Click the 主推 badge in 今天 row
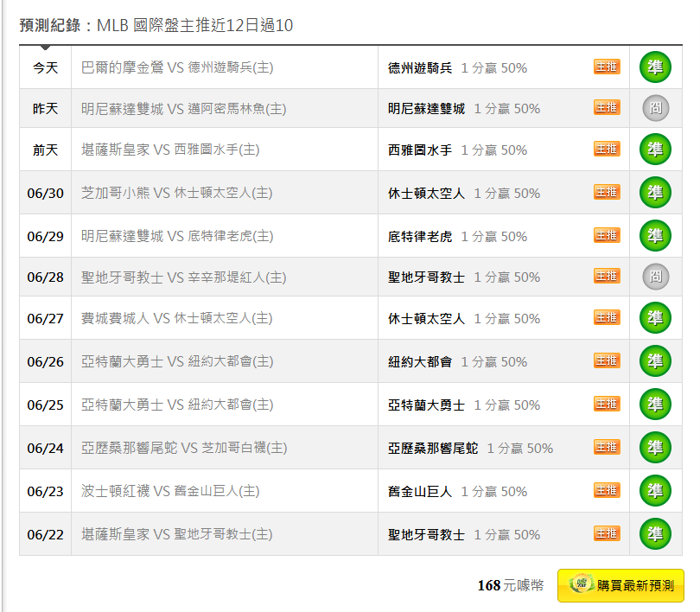This screenshot has width=700, height=612. [607, 67]
